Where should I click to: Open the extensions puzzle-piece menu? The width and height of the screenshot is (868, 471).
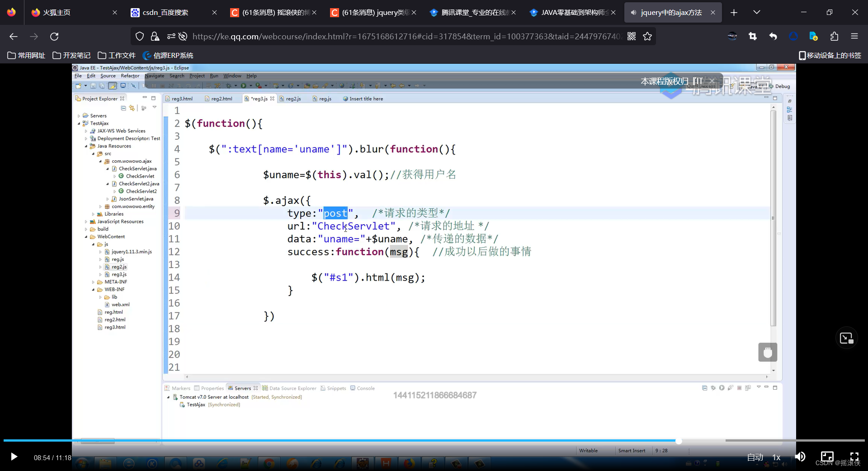pos(834,36)
